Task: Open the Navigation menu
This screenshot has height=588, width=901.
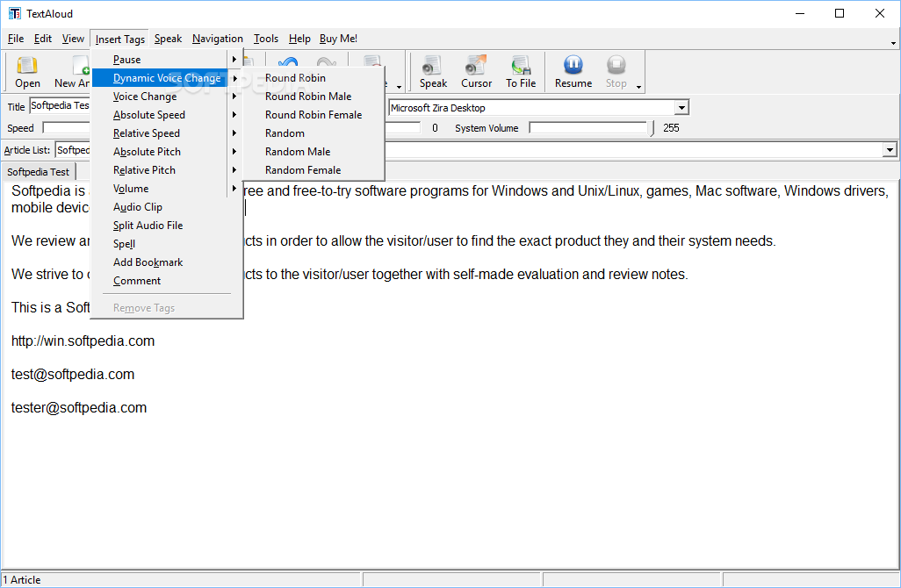Action: point(217,39)
